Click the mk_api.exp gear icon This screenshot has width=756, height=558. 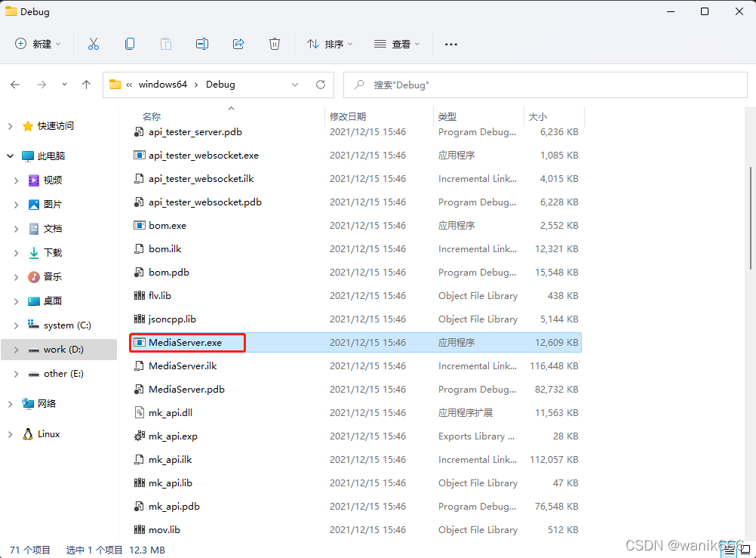tap(140, 436)
